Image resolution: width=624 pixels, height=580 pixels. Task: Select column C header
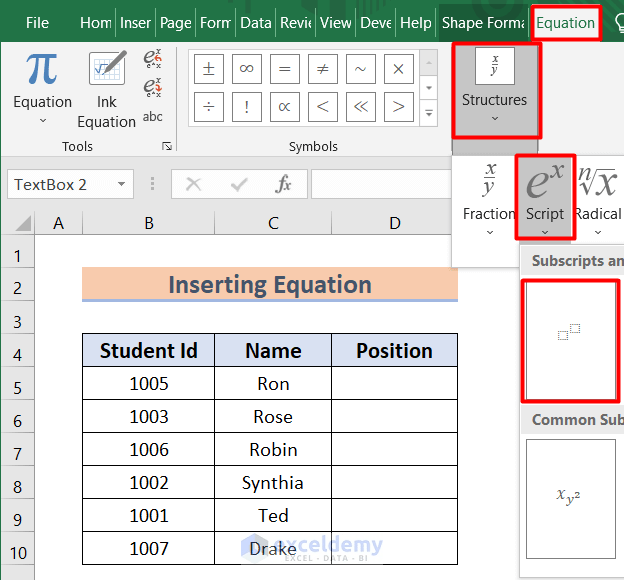273,223
